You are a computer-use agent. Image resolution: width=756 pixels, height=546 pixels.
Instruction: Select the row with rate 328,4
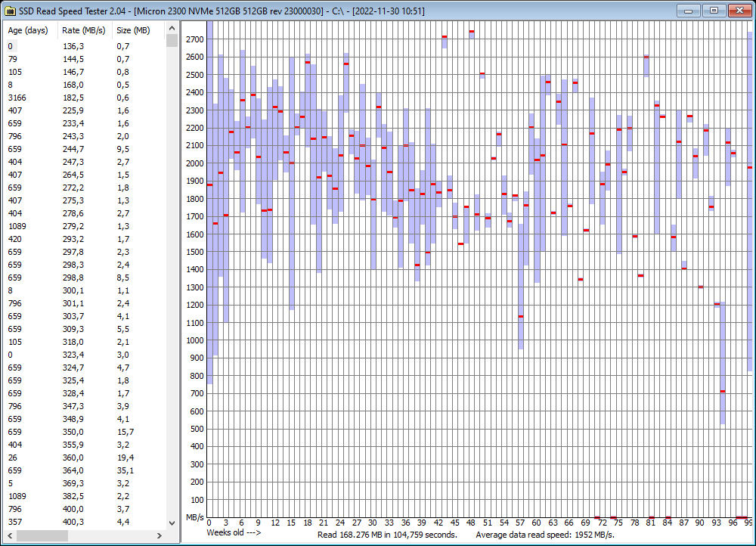(85, 393)
